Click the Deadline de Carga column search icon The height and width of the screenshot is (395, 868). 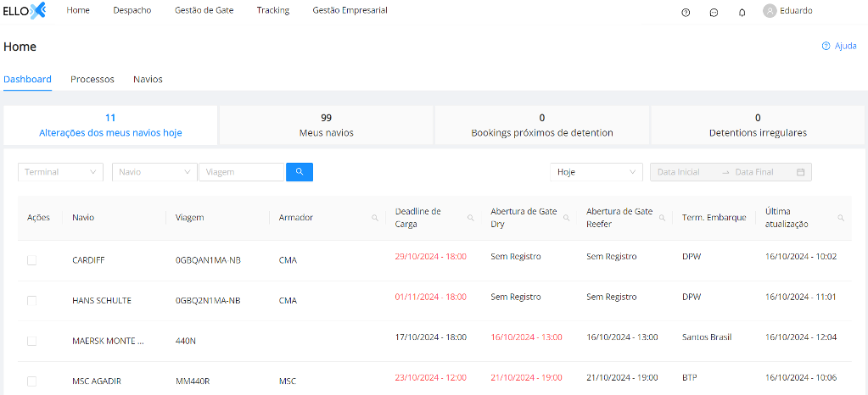point(470,218)
